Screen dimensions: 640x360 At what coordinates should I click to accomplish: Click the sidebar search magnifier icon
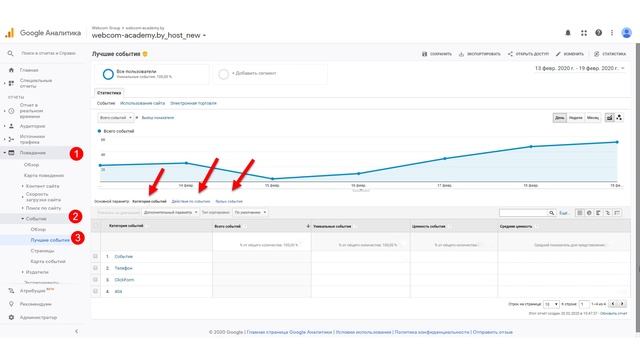pos(11,53)
